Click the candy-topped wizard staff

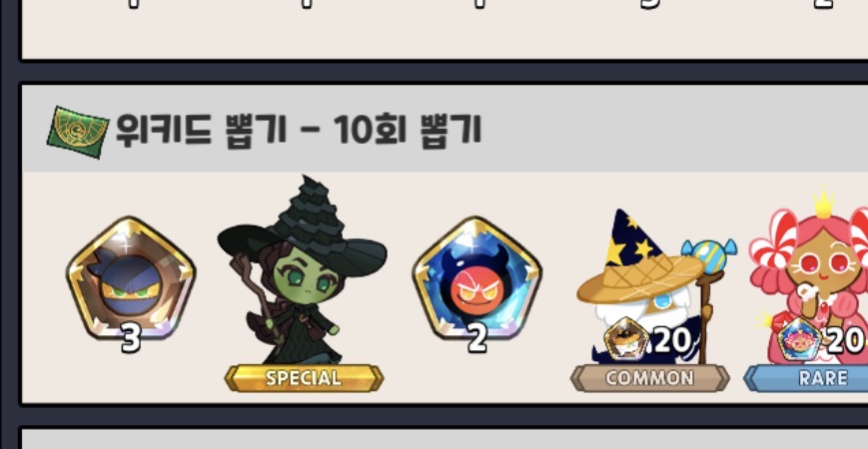pyautogui.click(x=709, y=298)
